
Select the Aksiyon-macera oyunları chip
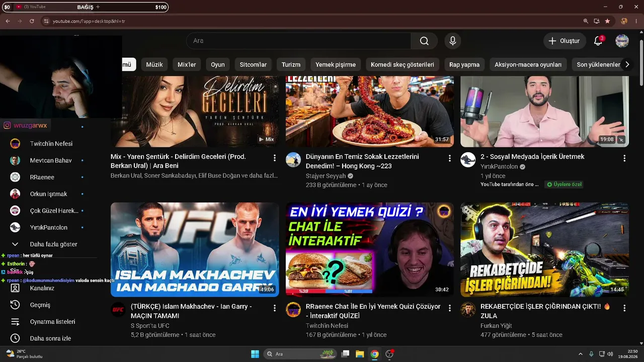528,64
